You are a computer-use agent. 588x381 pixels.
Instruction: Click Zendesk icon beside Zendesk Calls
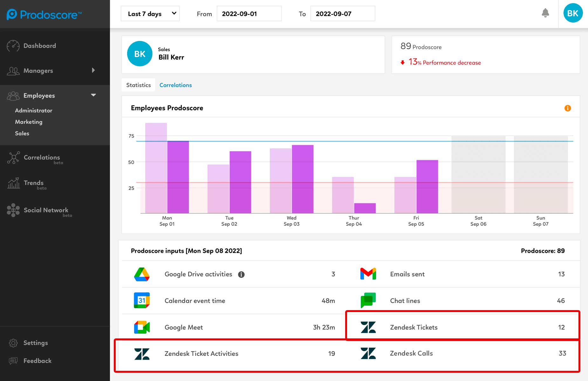368,353
